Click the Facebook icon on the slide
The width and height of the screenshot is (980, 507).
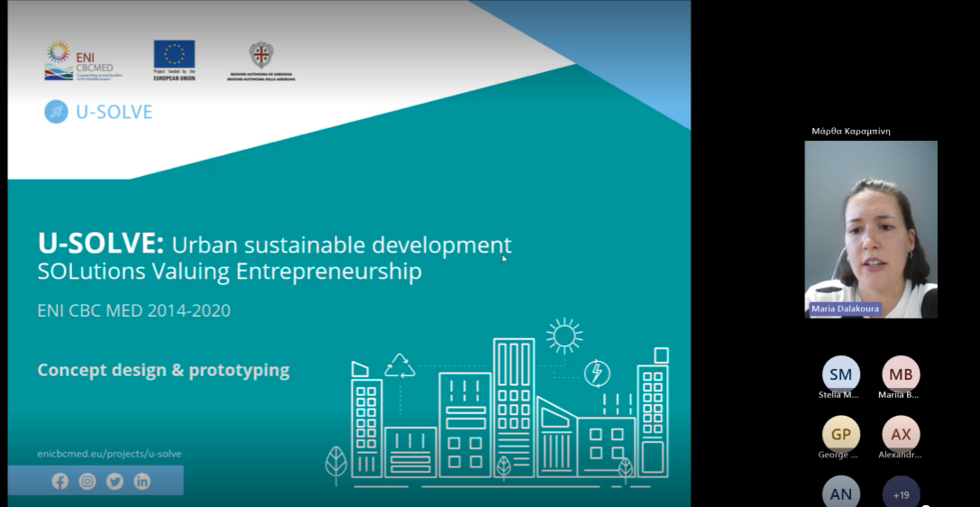[60, 482]
